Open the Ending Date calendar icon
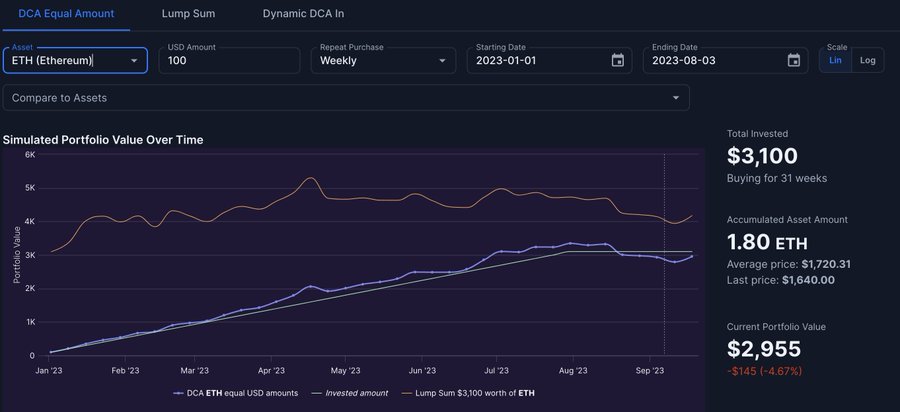 (x=794, y=60)
